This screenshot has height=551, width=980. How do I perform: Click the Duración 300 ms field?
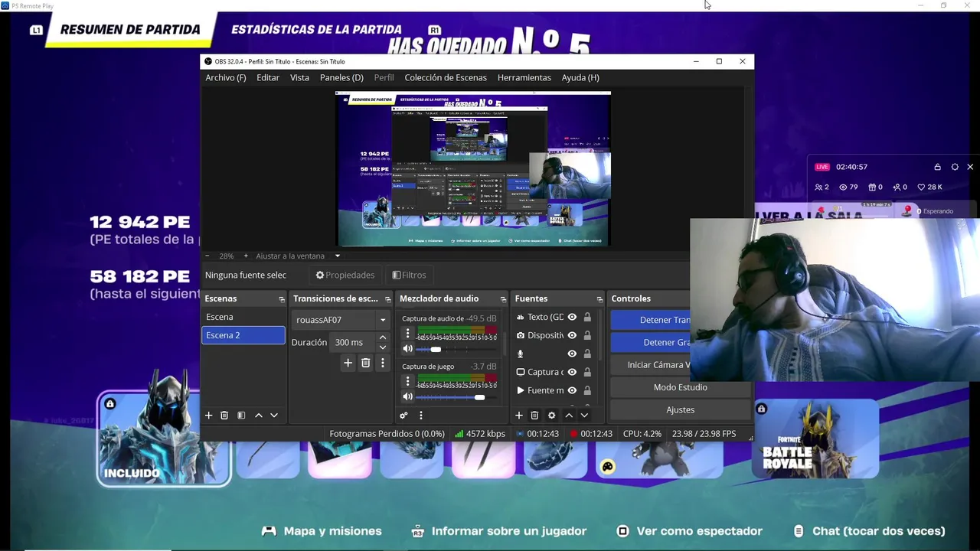click(x=353, y=342)
